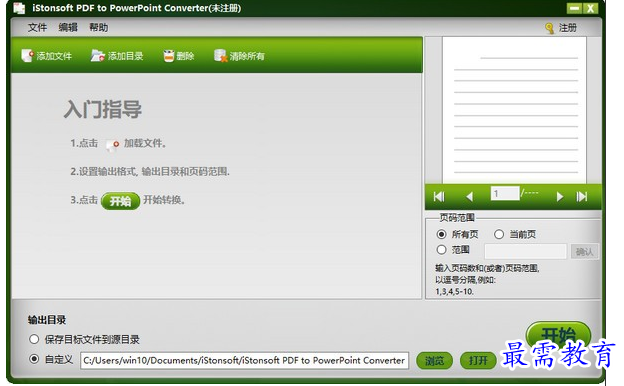
Task: Click the 打开 open folder button
Action: [x=478, y=361]
